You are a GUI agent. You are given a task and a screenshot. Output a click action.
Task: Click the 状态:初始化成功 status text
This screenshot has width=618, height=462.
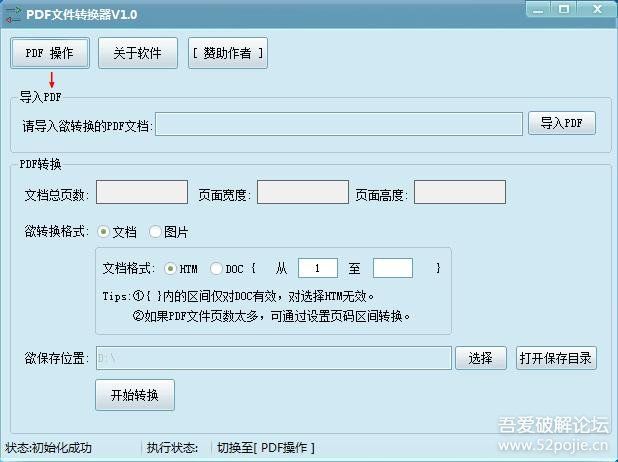tap(48, 448)
